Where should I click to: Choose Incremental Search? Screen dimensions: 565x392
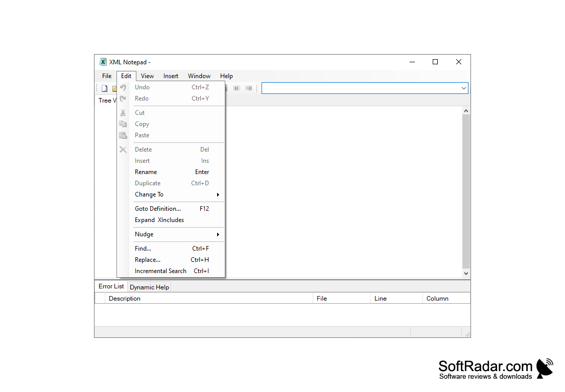click(x=171, y=271)
